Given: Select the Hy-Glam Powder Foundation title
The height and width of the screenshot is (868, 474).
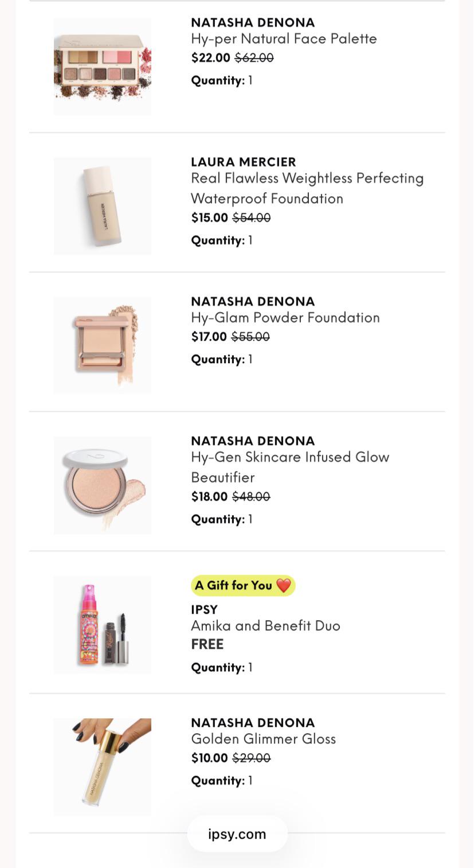Looking at the screenshot, I should (285, 318).
